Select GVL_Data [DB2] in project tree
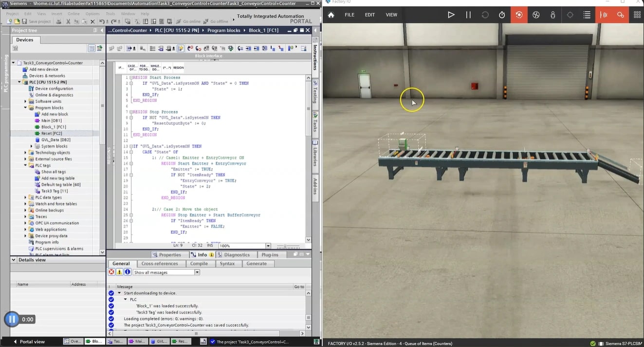 [55, 140]
